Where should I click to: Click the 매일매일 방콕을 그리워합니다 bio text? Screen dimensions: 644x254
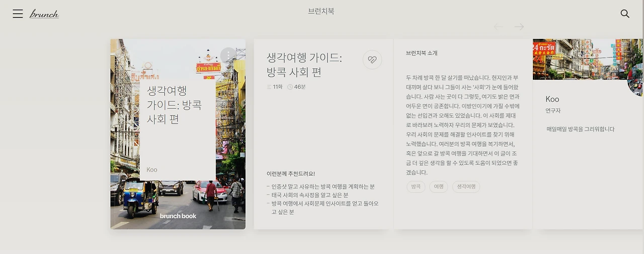tap(581, 129)
